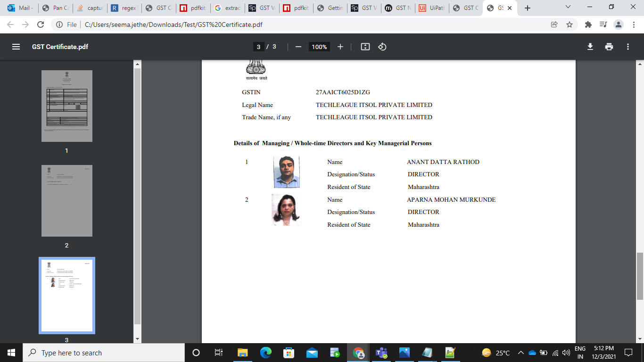
Task: Open Microsoft Edge from the taskbar
Action: tap(266, 353)
